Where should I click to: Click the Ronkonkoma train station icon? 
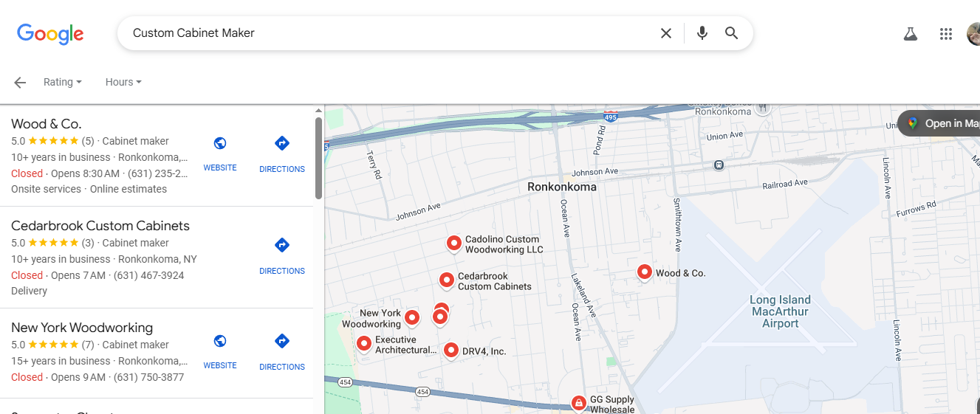pos(719,165)
